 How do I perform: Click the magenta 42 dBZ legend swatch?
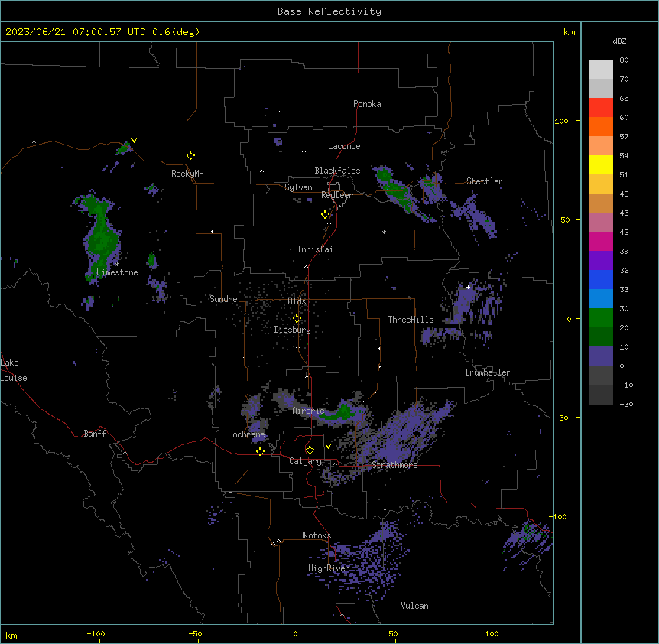(x=601, y=241)
